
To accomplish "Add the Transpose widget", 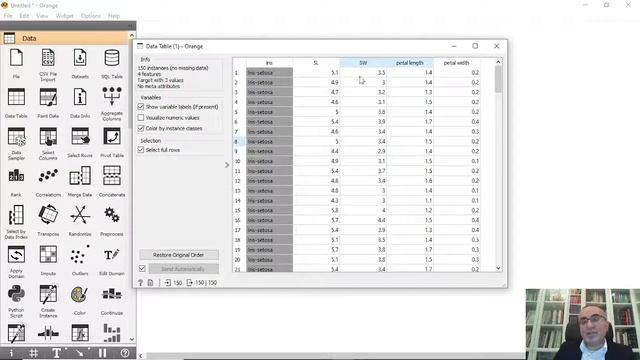I will (48, 215).
